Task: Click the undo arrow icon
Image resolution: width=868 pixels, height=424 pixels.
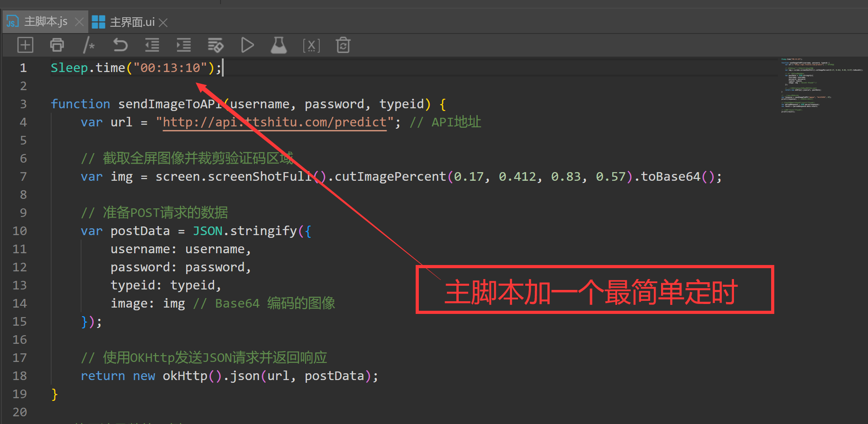Action: coord(120,45)
